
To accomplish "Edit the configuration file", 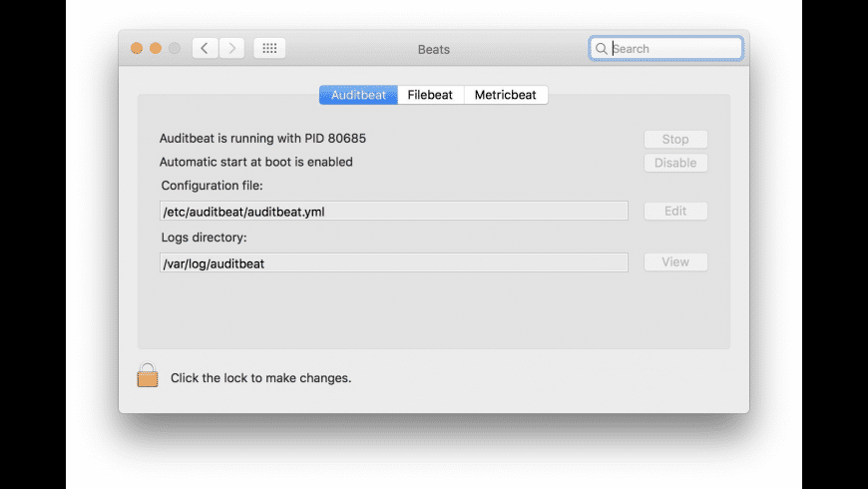I will 675,211.
